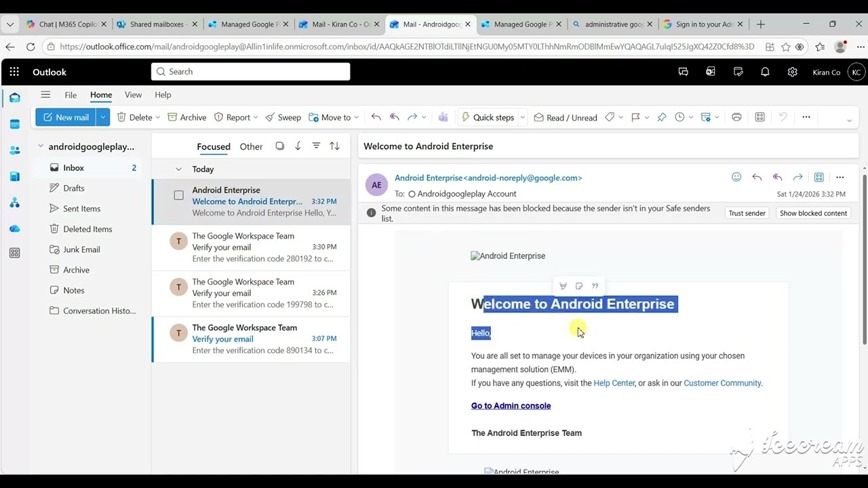Open the blue To Do icon in the left rail
868x488 pixels.
pyautogui.click(x=15, y=176)
